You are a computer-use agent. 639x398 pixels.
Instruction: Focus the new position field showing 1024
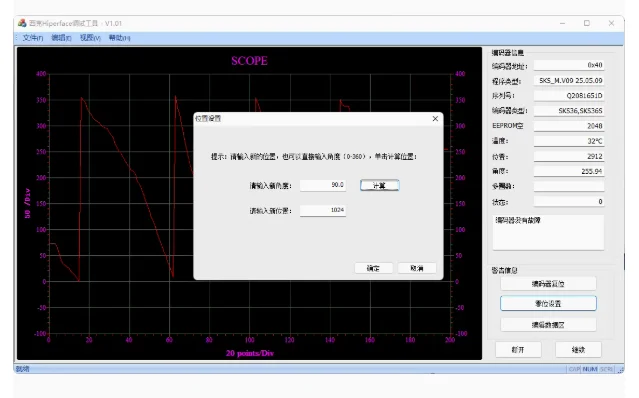point(323,210)
